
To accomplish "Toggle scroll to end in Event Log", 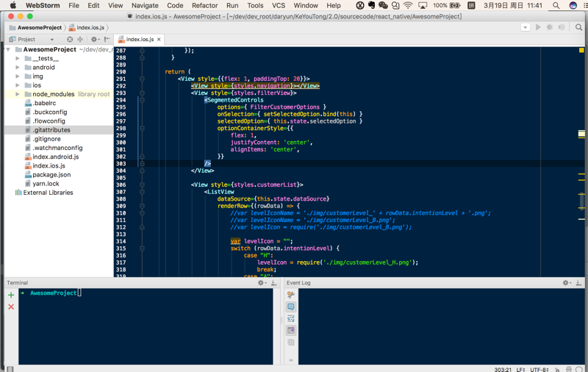I will 291,330.
